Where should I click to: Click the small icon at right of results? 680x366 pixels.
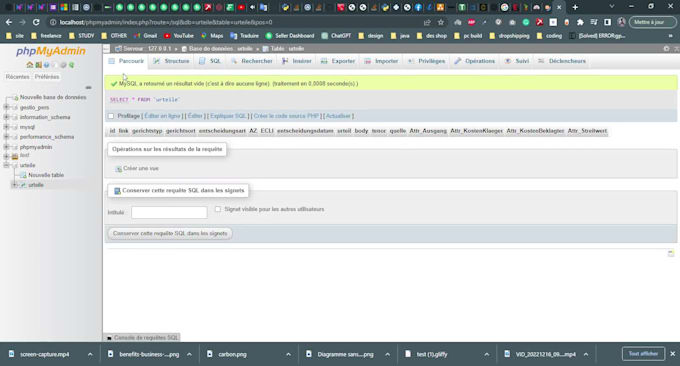(671, 253)
